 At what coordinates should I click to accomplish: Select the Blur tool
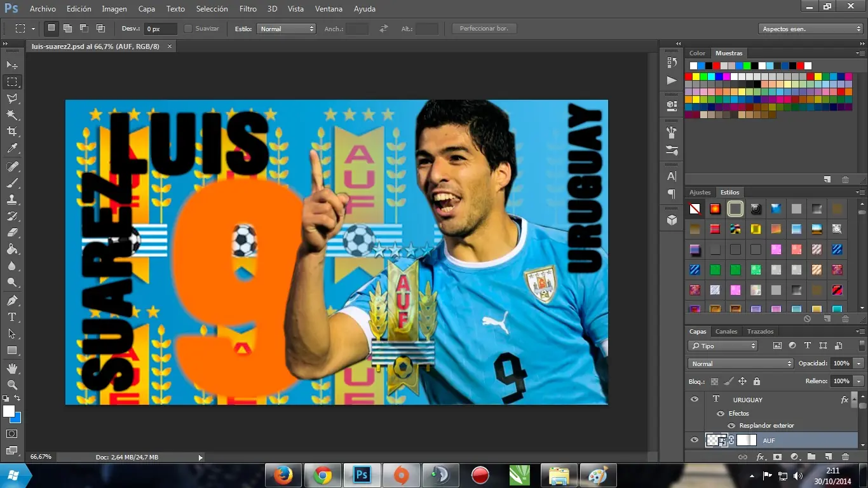point(12,266)
